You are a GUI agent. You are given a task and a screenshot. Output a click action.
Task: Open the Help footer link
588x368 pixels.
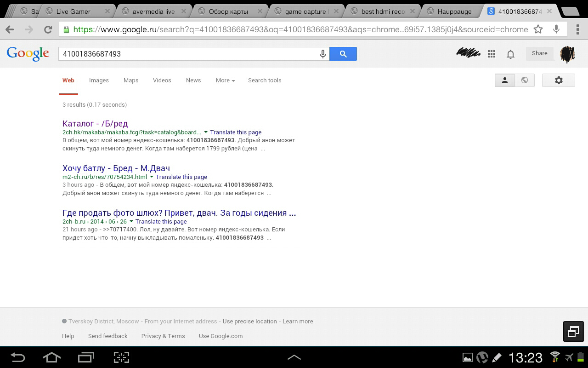click(68, 336)
